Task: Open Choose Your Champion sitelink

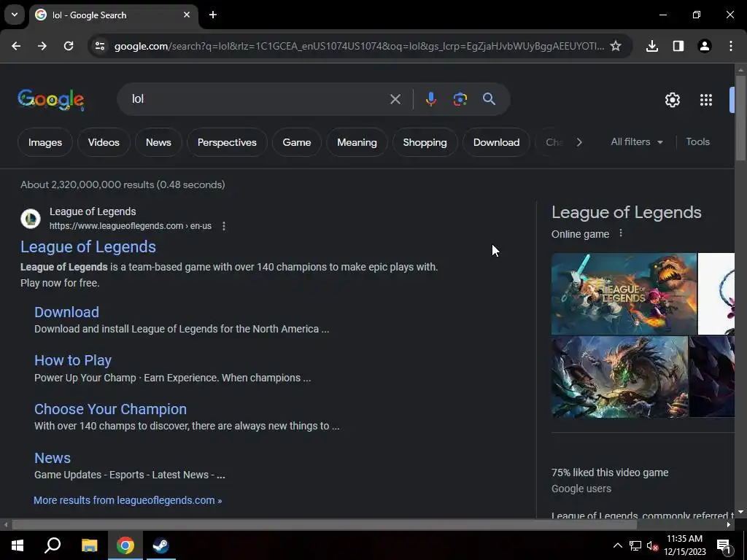Action: point(111,409)
